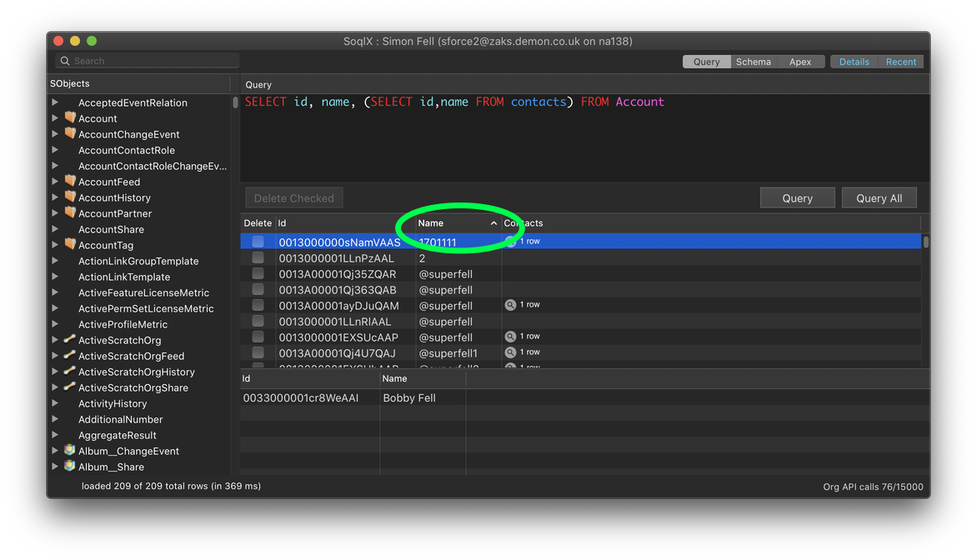Viewport: 977px width, 560px height.
Task: Open contacts magnifier for 0013A00001Qj4U7QAJ row
Action: click(510, 352)
